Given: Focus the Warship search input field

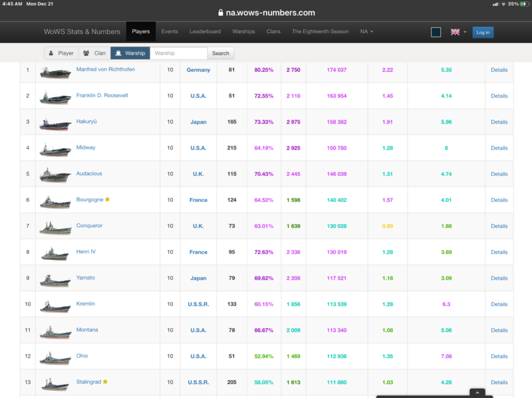Looking at the screenshot, I should pos(178,53).
